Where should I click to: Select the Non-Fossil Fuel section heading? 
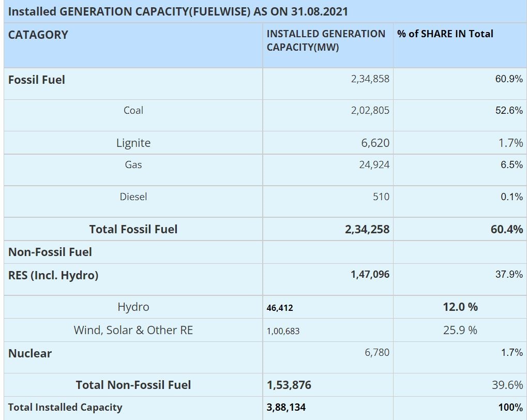click(x=50, y=252)
